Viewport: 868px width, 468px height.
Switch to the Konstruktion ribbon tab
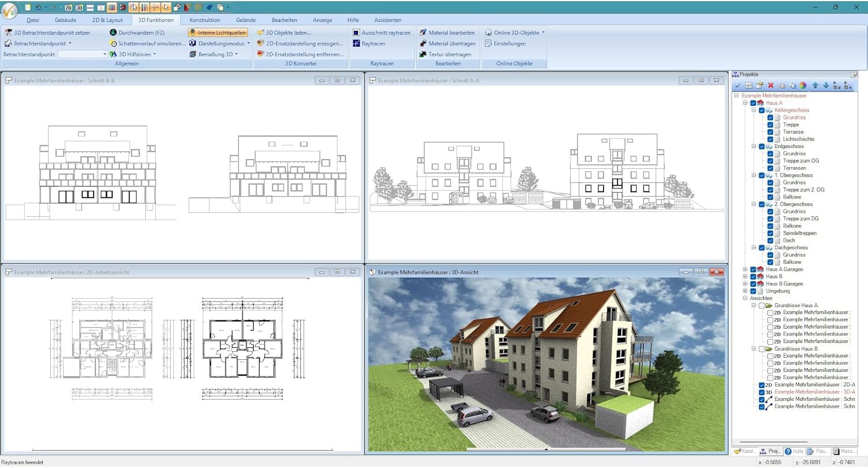(x=205, y=20)
